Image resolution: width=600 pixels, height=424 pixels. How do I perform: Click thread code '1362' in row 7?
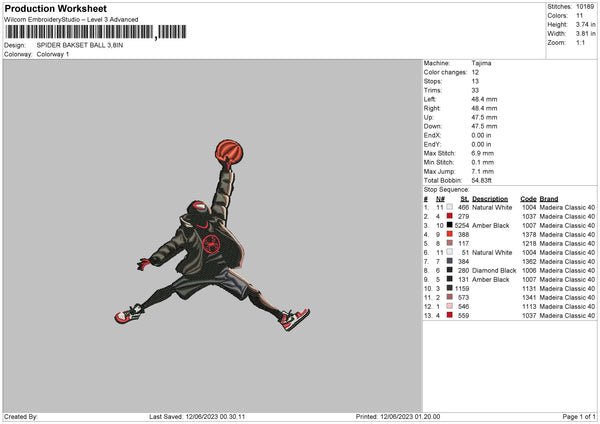pyautogui.click(x=529, y=261)
